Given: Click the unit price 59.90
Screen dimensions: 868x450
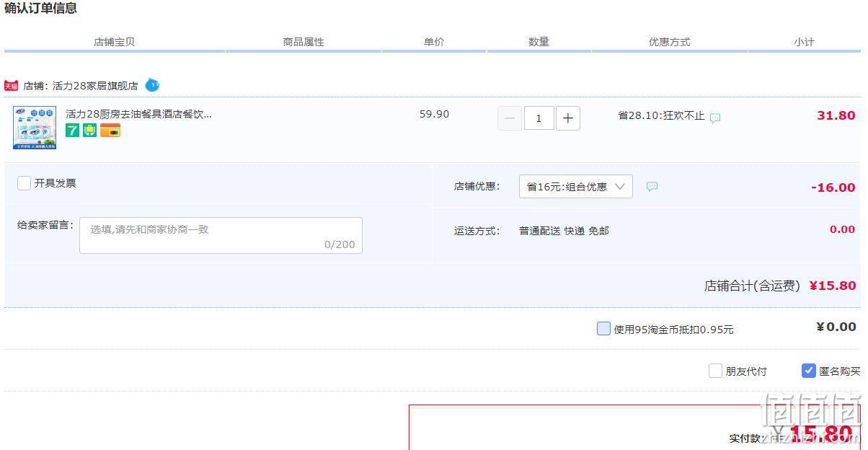Looking at the screenshot, I should [x=434, y=114].
